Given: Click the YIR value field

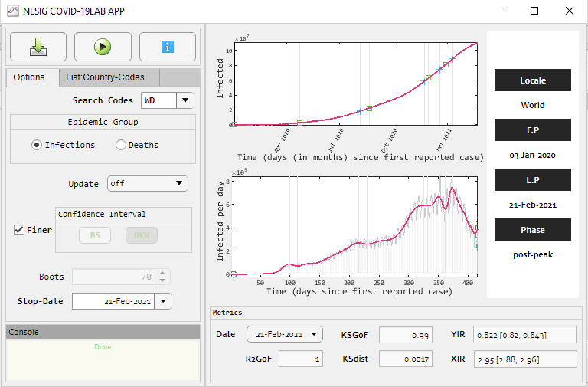Looking at the screenshot, I should 524,335.
